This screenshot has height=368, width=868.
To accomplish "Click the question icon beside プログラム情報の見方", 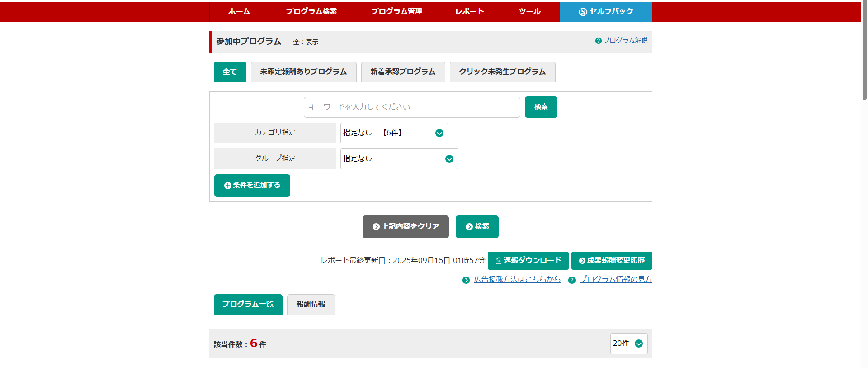I will coord(572,280).
